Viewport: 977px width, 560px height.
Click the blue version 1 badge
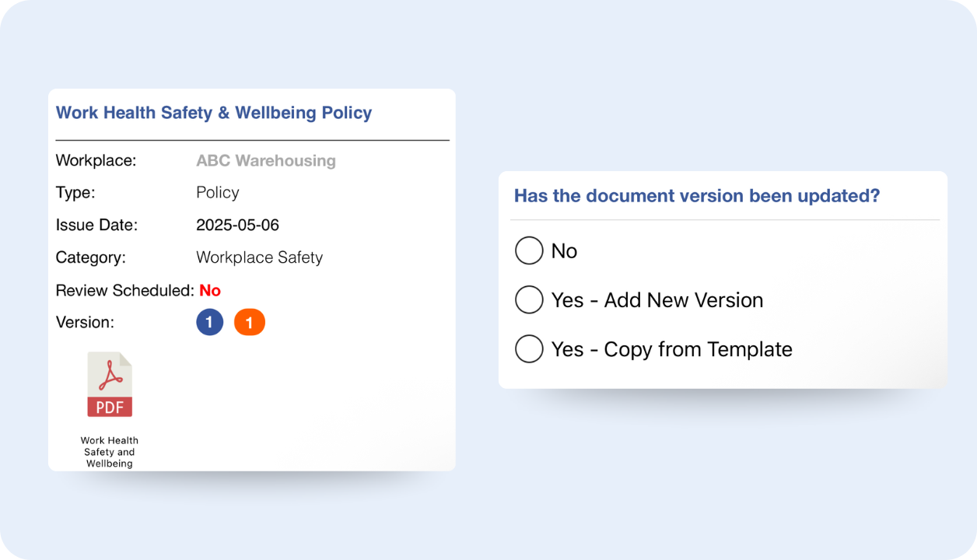pyautogui.click(x=209, y=322)
